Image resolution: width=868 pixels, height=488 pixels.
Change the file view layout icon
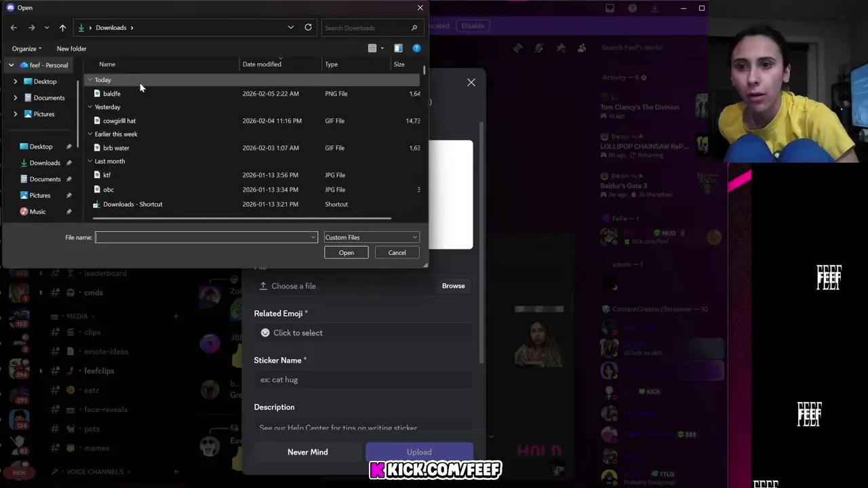(x=372, y=48)
